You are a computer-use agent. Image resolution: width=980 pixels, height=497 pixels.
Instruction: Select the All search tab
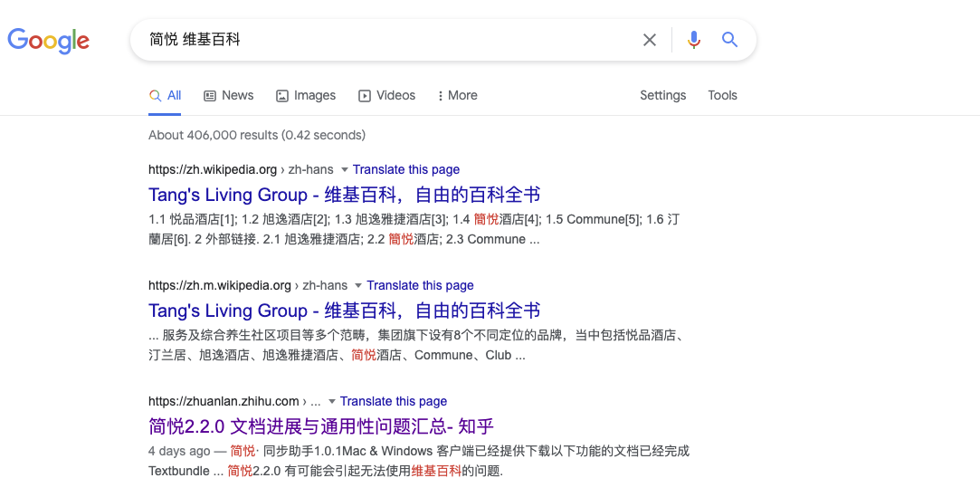(165, 96)
